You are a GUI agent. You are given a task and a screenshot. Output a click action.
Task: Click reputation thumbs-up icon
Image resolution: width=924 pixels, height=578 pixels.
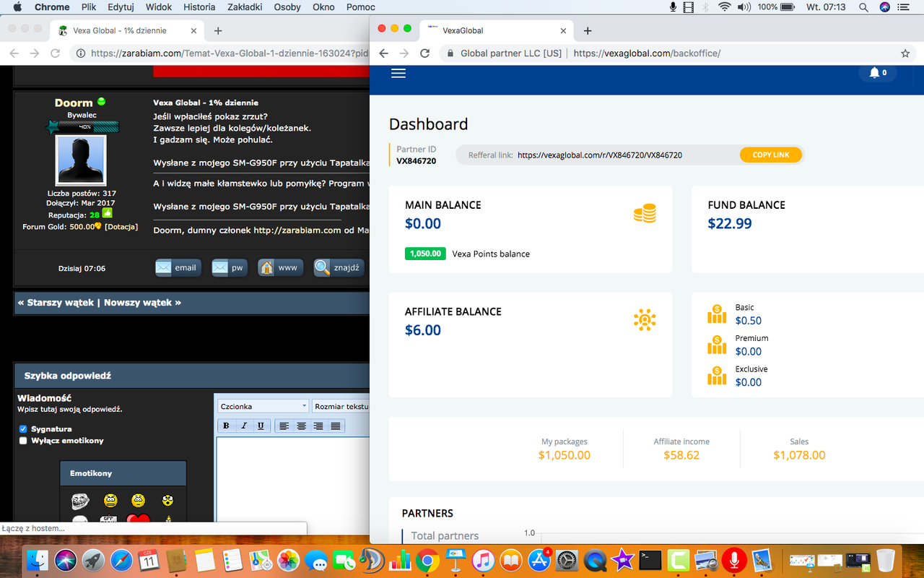click(x=107, y=214)
